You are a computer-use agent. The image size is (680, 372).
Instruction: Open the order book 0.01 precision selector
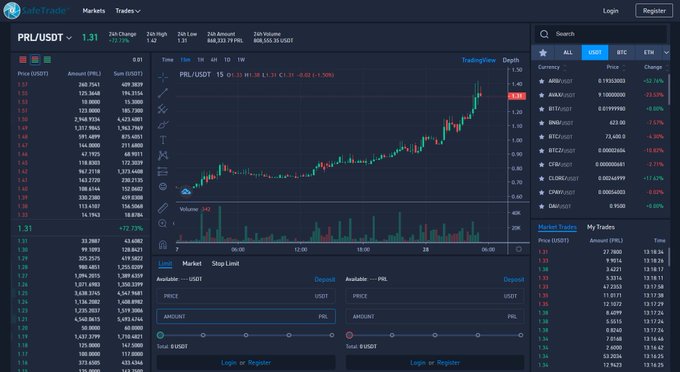(137, 60)
